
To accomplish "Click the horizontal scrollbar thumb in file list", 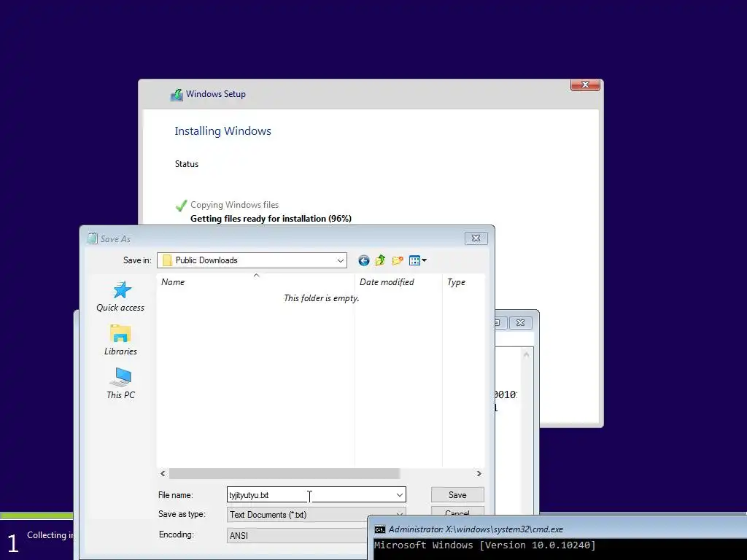I will (284, 473).
